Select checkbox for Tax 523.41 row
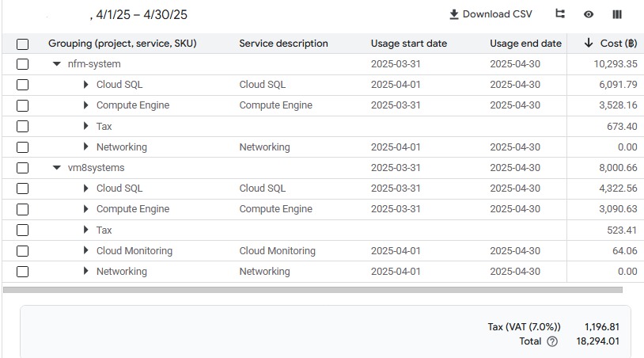The width and height of the screenshot is (644, 358). coord(23,230)
